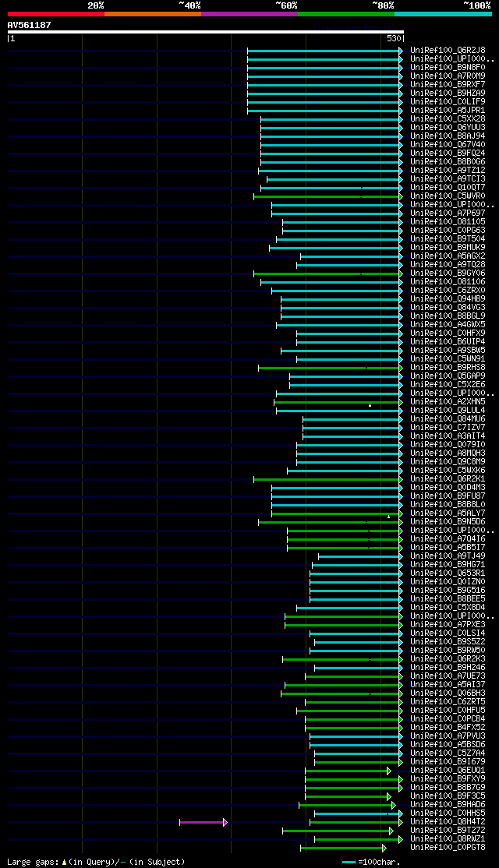Click yellow query-gap marker on A2XHN5 row

pyautogui.click(x=370, y=405)
